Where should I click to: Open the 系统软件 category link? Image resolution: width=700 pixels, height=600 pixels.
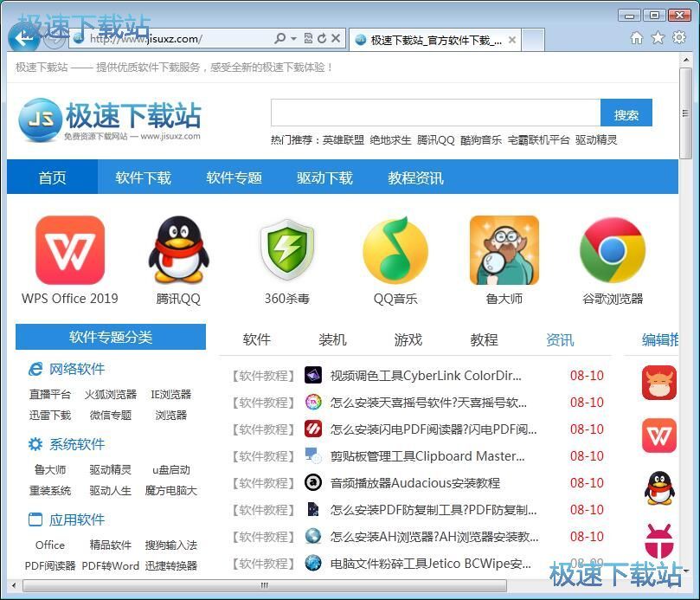(x=77, y=444)
